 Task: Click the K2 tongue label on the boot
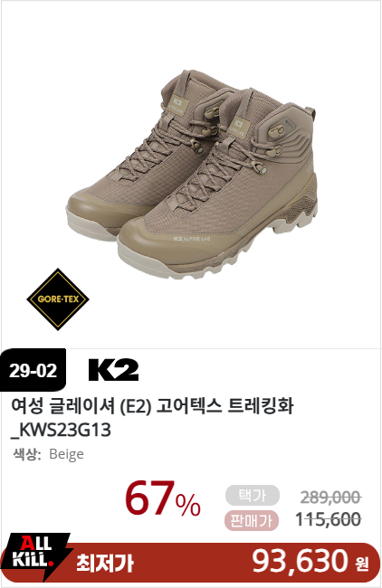[237, 128]
